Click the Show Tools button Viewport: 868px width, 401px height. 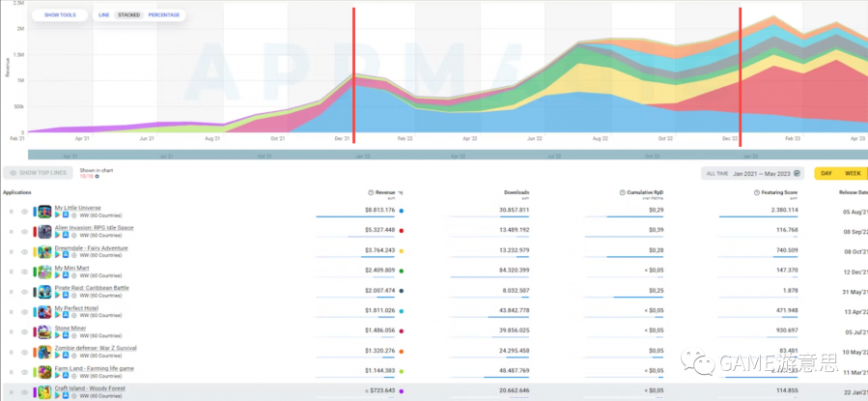click(58, 15)
